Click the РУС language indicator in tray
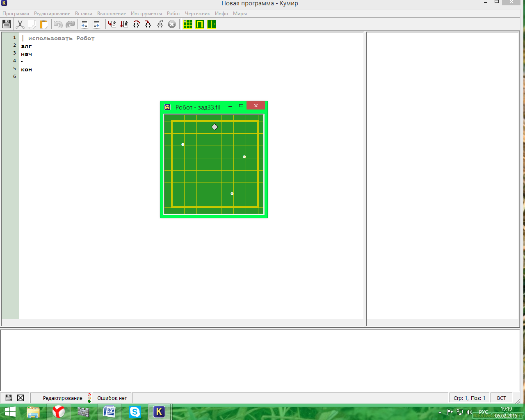This screenshot has width=525, height=420. [484, 412]
